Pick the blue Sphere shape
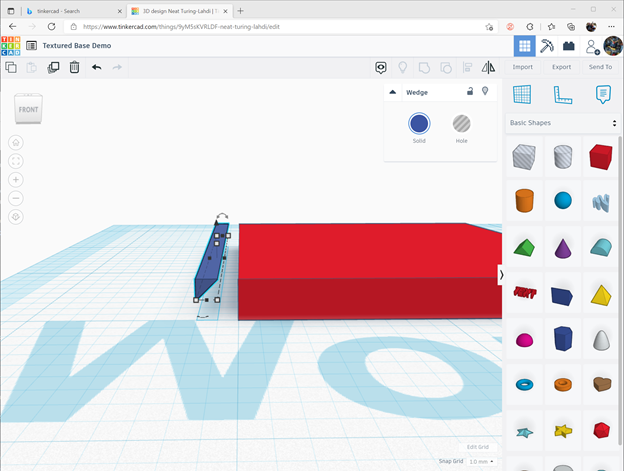This screenshot has width=624, height=471. (x=563, y=200)
